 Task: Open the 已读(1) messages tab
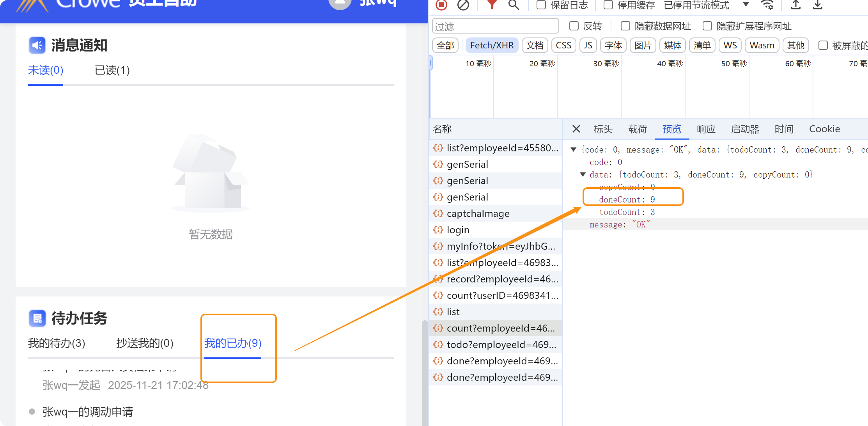click(x=112, y=70)
